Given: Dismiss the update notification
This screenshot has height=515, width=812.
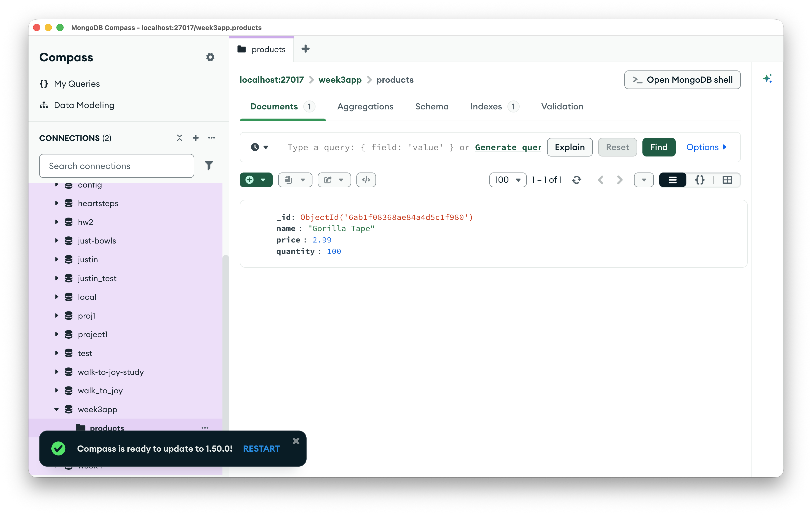Looking at the screenshot, I should (x=296, y=441).
